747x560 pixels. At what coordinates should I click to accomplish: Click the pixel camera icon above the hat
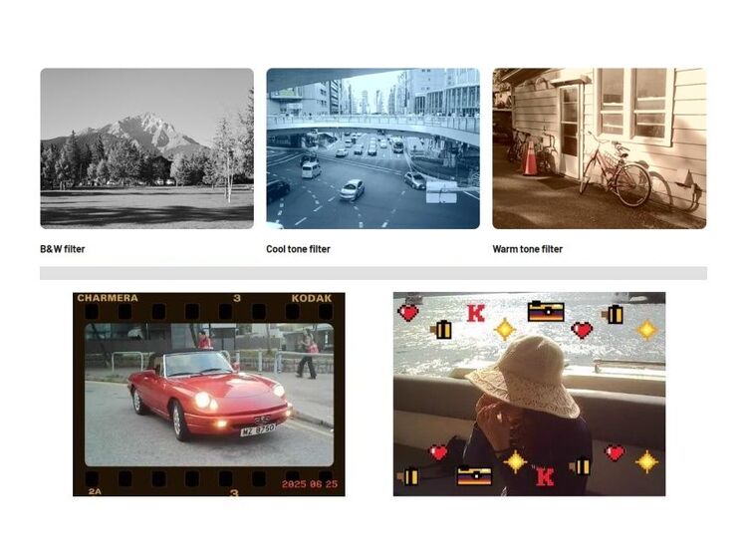coord(545,311)
